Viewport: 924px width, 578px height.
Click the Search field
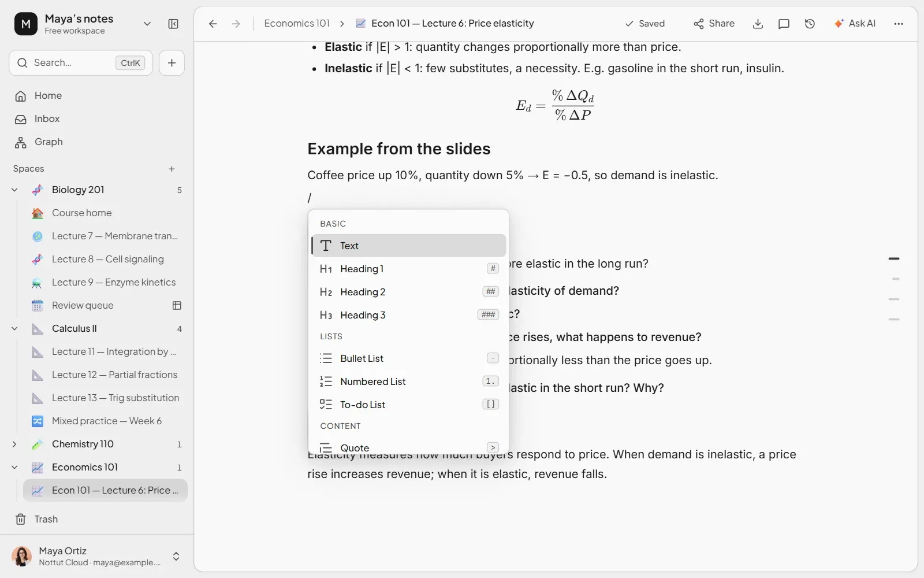[81, 63]
